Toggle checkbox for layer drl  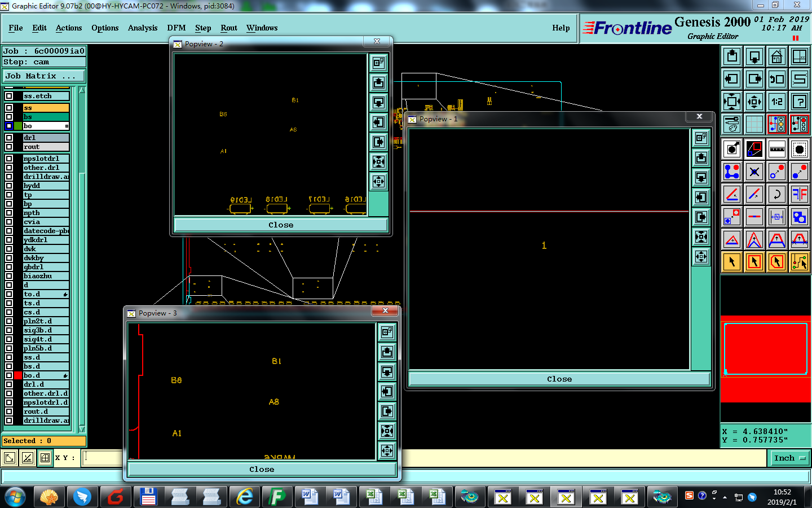(x=9, y=138)
